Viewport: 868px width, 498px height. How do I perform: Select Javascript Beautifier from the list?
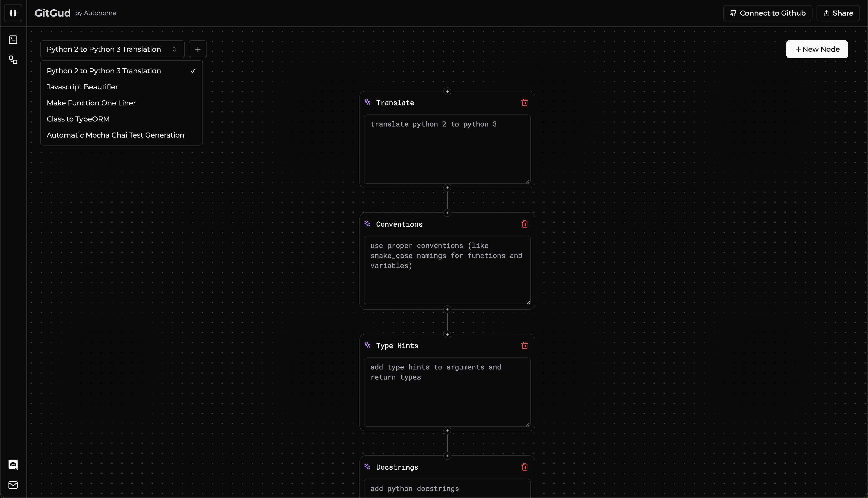click(x=122, y=87)
